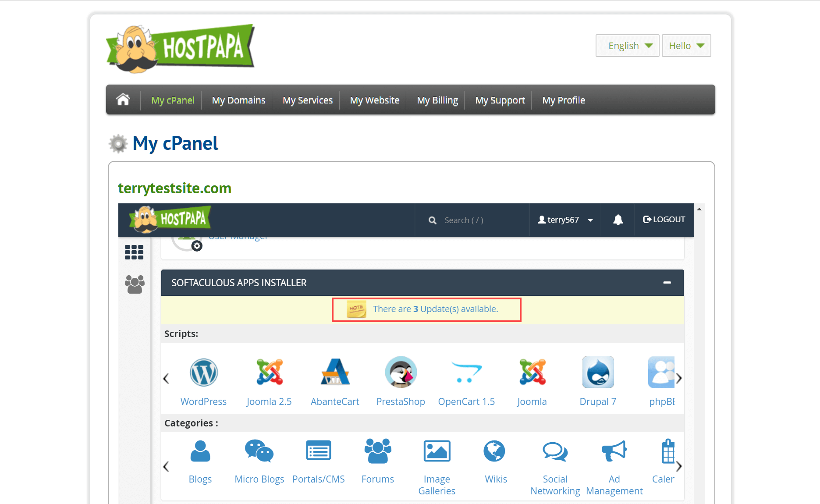Show previous scripts with left arrow
Viewport: 820px width, 504px height.
tap(166, 379)
